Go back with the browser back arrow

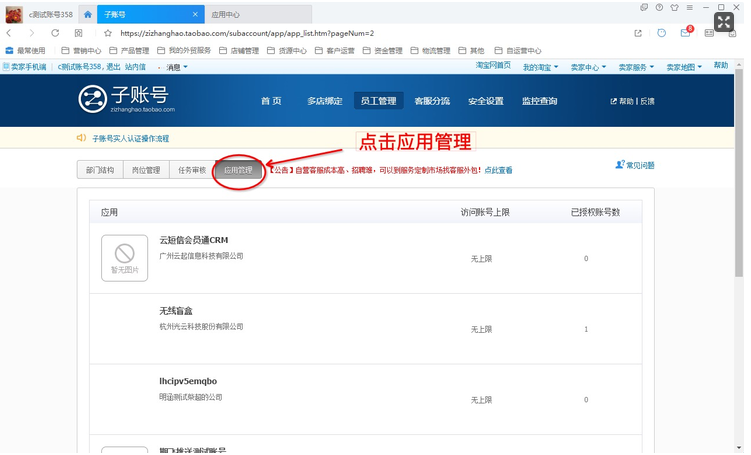9,33
